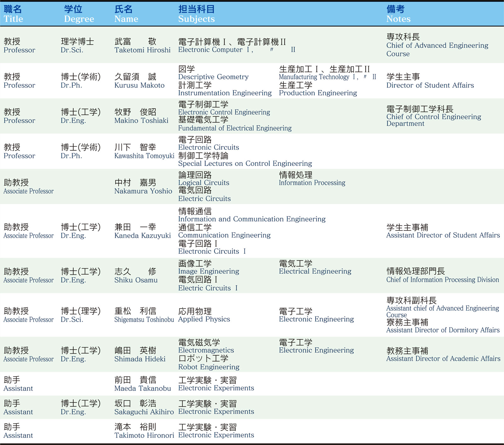Click Electronic Computer I subject
504x445 pixels.
tap(215, 50)
